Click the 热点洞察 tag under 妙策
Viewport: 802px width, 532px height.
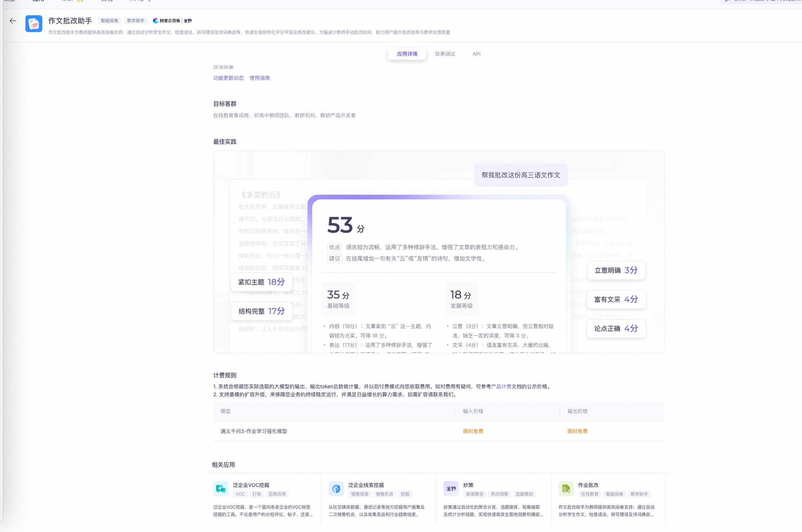click(499, 494)
